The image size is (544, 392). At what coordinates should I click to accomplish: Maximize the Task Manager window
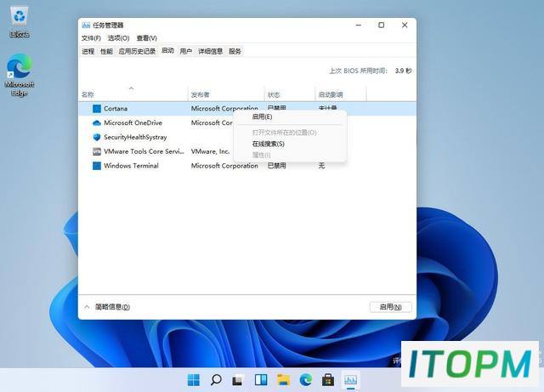pos(382,25)
